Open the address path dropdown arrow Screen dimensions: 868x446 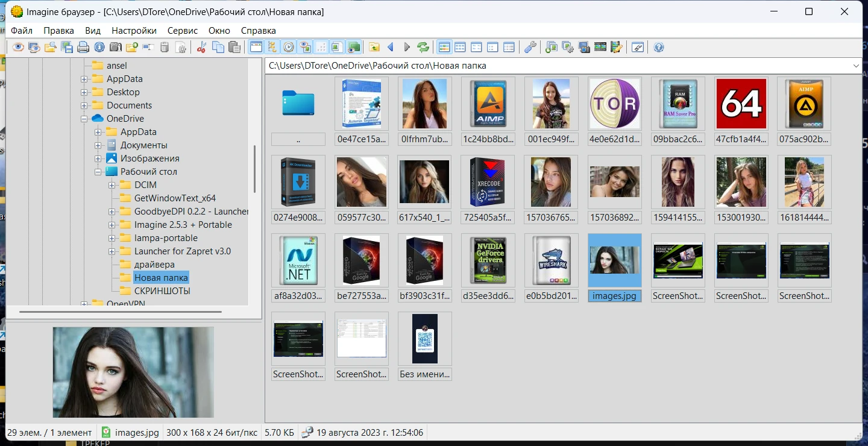[856, 66]
